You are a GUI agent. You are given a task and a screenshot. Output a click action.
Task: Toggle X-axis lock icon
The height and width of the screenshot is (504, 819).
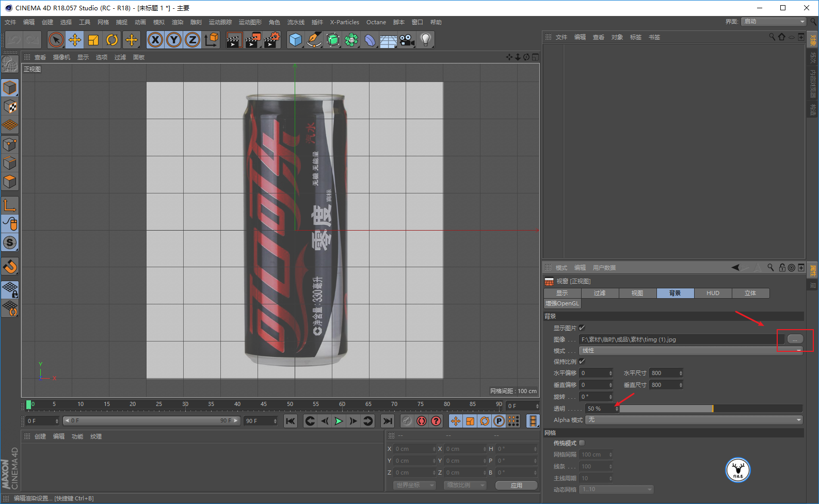coord(155,40)
